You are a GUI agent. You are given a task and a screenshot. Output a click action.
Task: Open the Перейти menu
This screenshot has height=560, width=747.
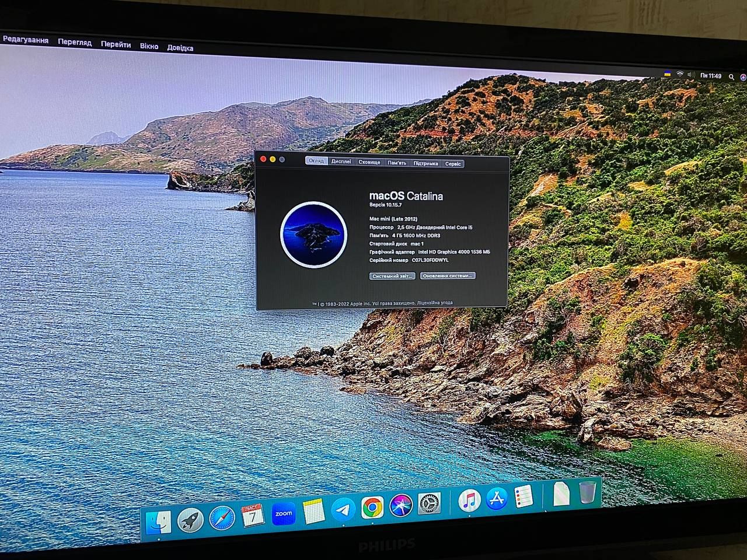[116, 44]
